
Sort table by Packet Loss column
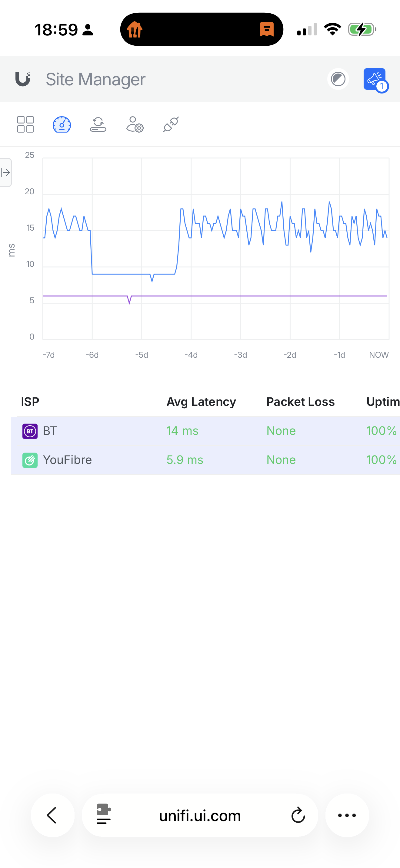[301, 402]
